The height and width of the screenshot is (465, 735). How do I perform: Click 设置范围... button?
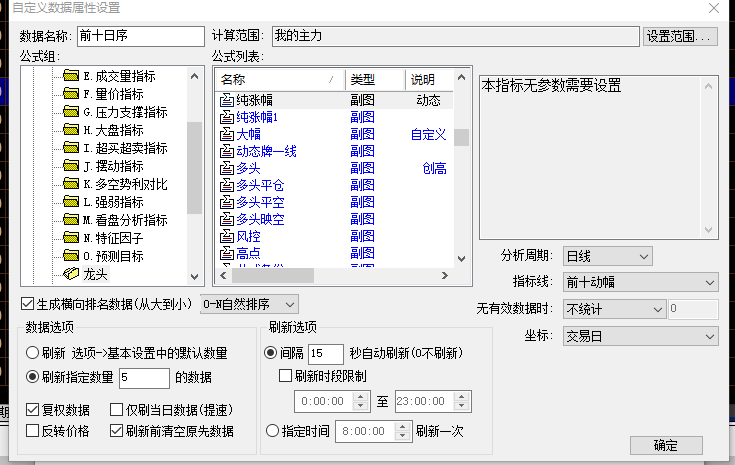coord(680,36)
